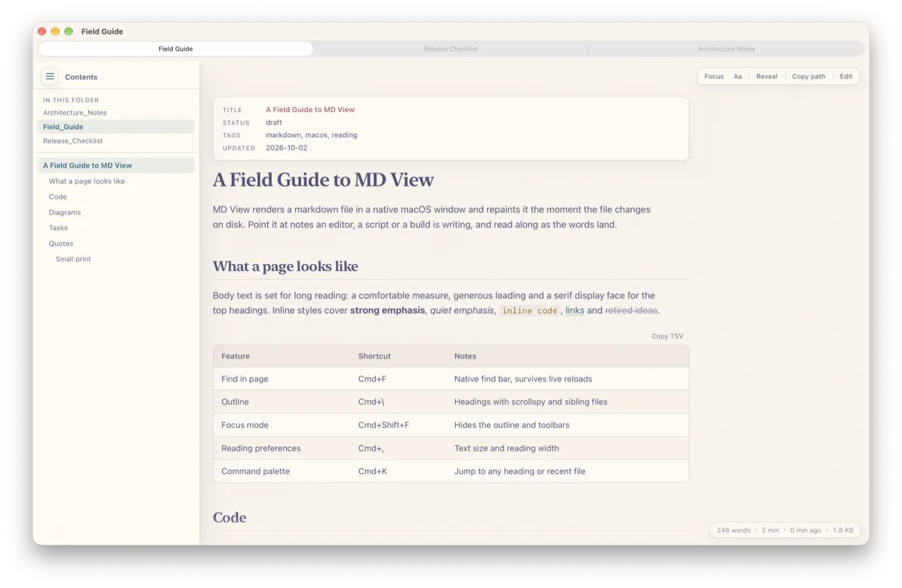Click the 'markdown, macos, reading' tags value
This screenshot has height=588, width=902.
click(x=311, y=135)
